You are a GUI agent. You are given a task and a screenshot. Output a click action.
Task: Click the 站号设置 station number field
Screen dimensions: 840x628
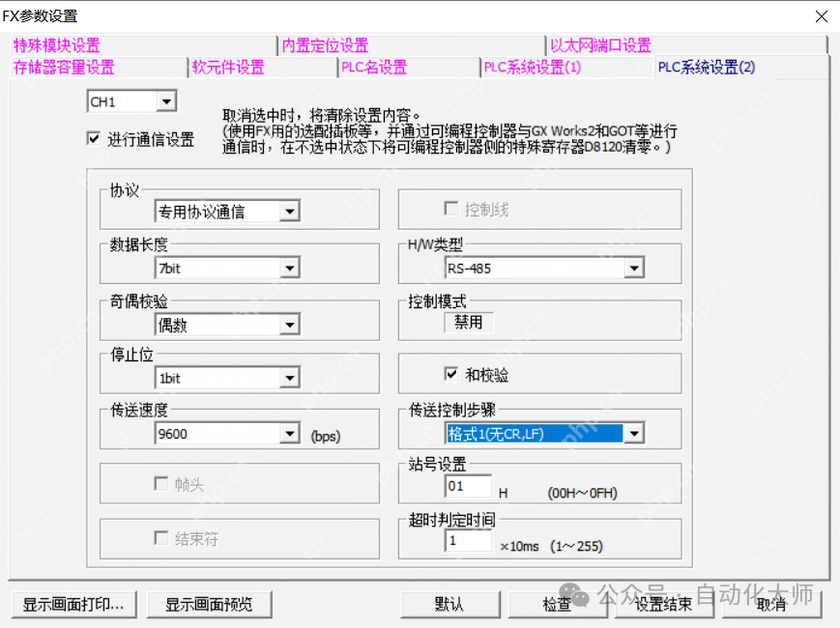point(469,488)
